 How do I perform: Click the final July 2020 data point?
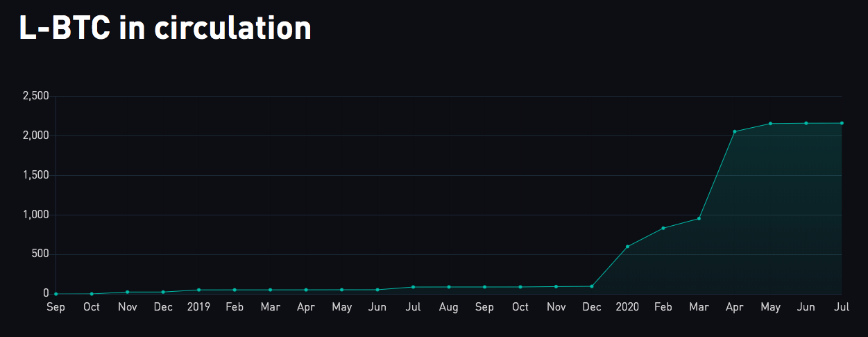coord(842,123)
